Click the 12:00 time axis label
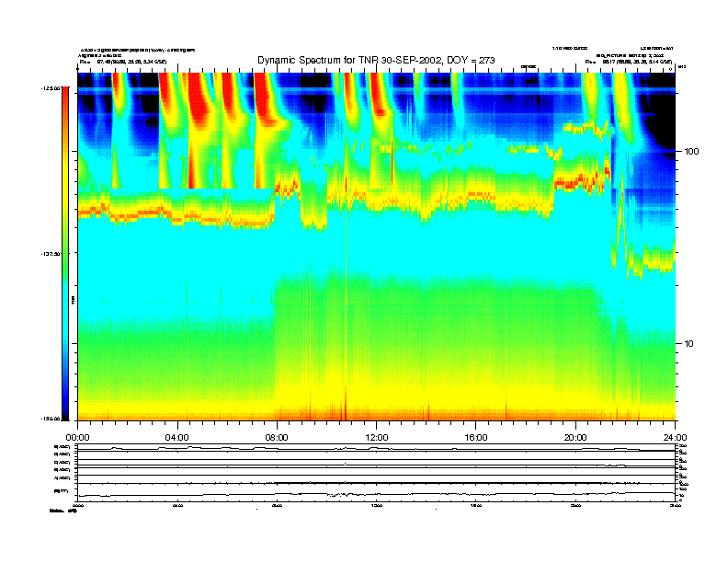Viewport: 728px width, 563px height. coord(377,438)
